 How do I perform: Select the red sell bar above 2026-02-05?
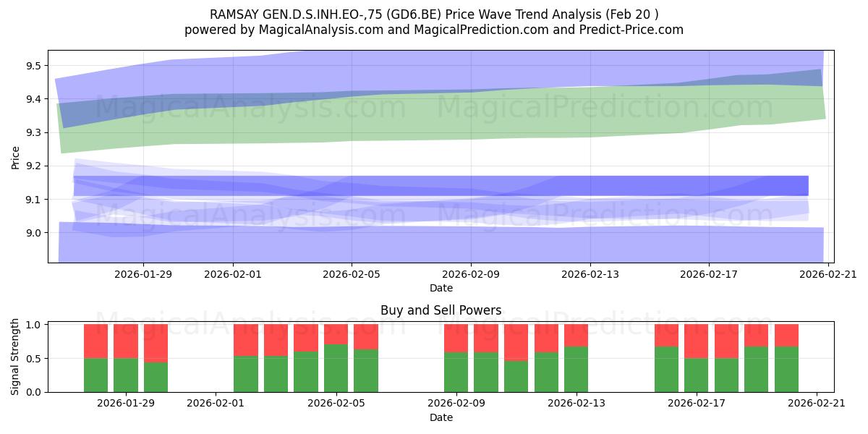pos(336,334)
